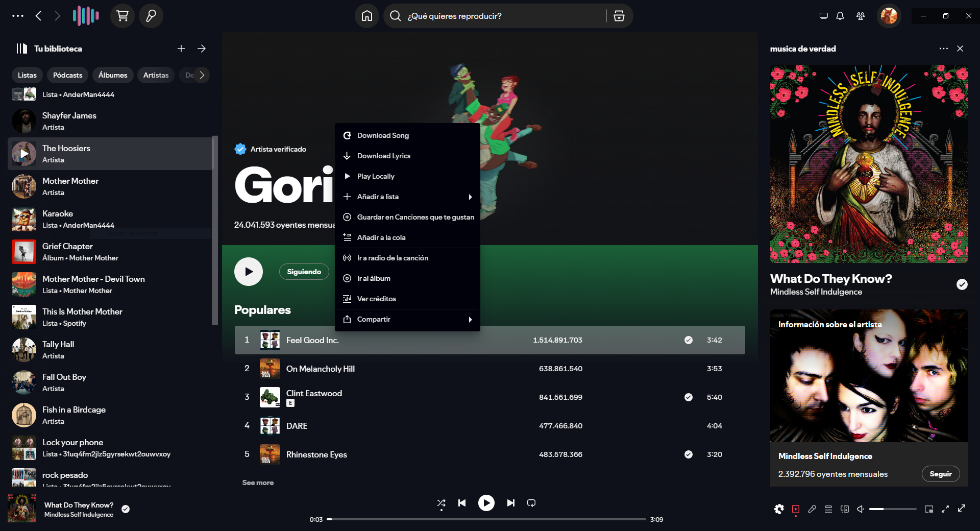Play or pause The Hoosiers thumbnail

[24, 154]
